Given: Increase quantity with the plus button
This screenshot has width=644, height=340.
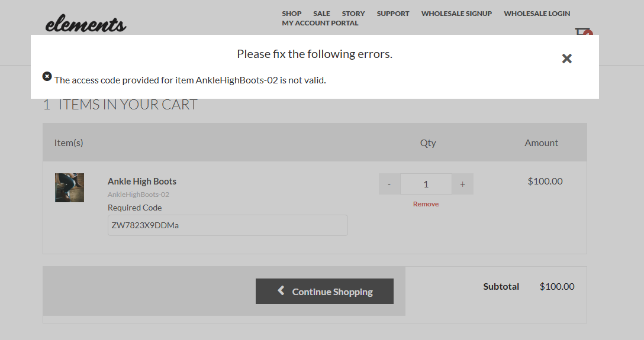Looking at the screenshot, I should [x=462, y=184].
